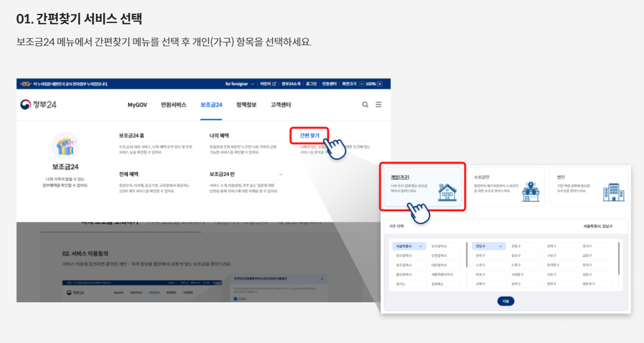Screen dimensions: 644x343
Task: Open the hamburger menu icon
Action: point(379,105)
